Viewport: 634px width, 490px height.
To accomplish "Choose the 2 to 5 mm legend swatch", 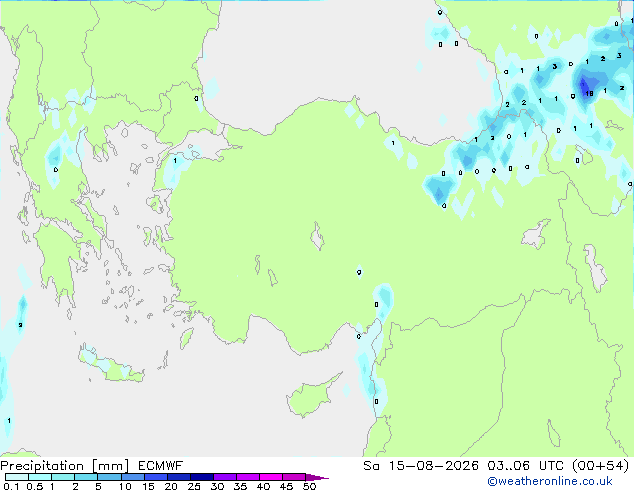I will tap(86, 477).
